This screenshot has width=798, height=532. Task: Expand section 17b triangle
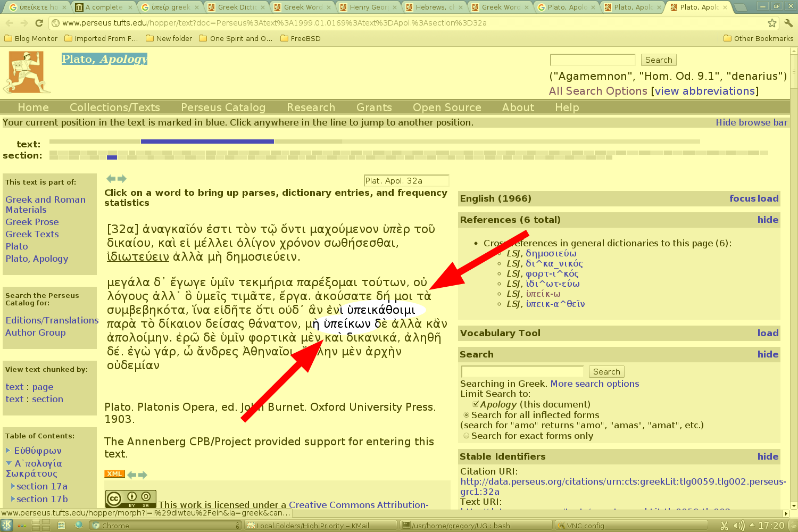point(13,499)
